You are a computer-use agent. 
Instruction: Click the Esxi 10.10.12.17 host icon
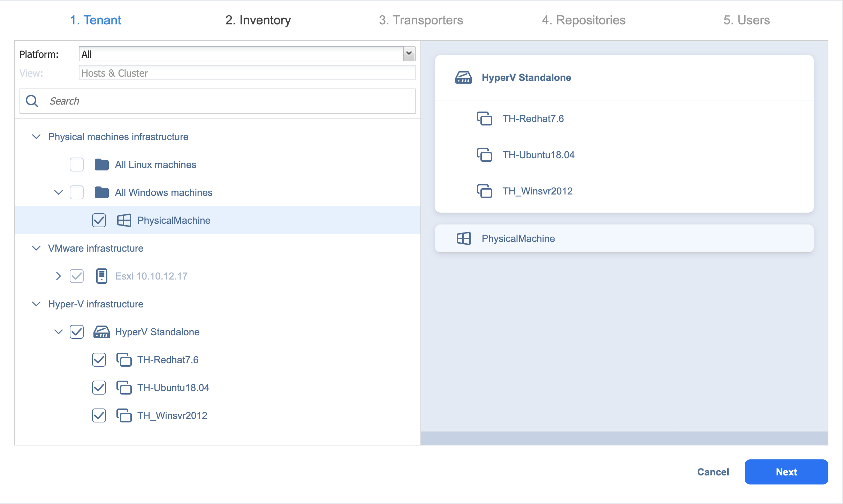tap(102, 276)
